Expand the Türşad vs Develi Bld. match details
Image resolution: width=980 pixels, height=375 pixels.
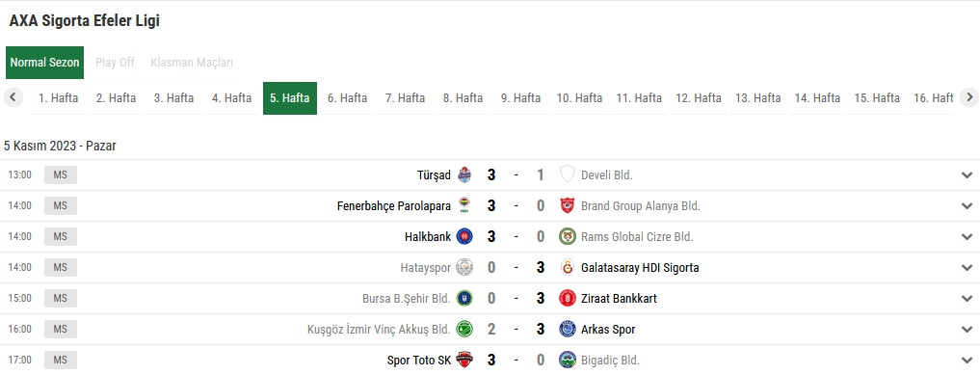(x=967, y=175)
